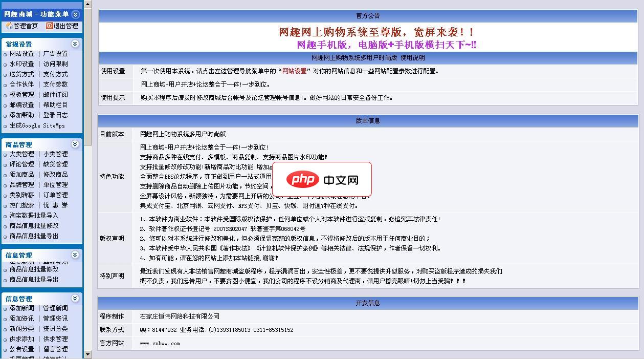Click the bullet icon beside 生成Google SiteMps

coord(4,125)
